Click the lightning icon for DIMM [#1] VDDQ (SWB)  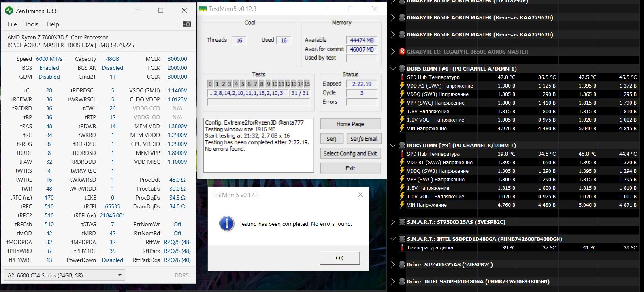[x=402, y=94]
